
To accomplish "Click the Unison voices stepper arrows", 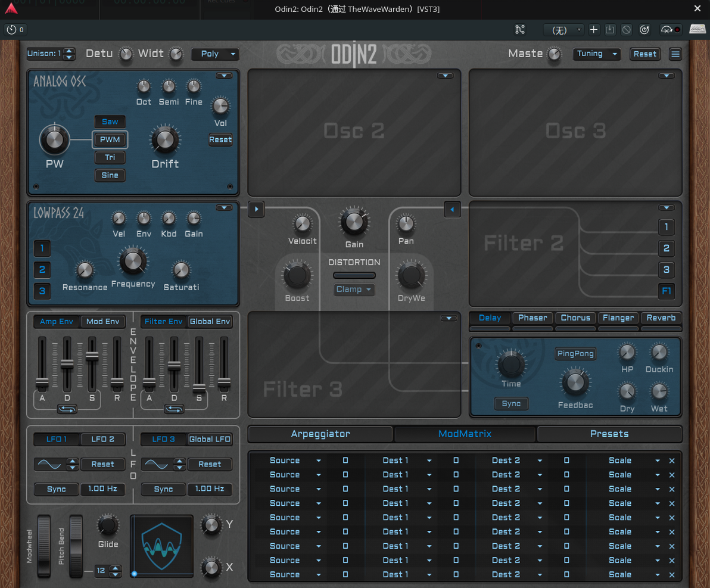I will [x=69, y=54].
